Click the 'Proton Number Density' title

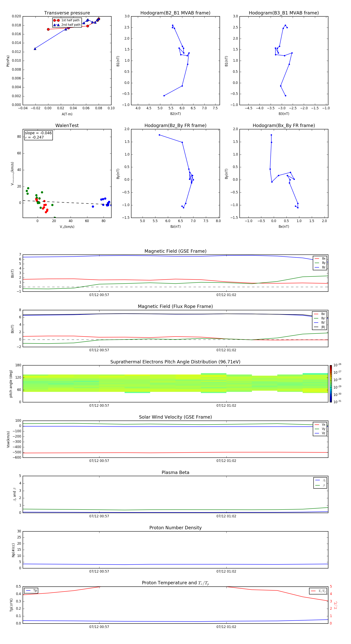(175, 528)
